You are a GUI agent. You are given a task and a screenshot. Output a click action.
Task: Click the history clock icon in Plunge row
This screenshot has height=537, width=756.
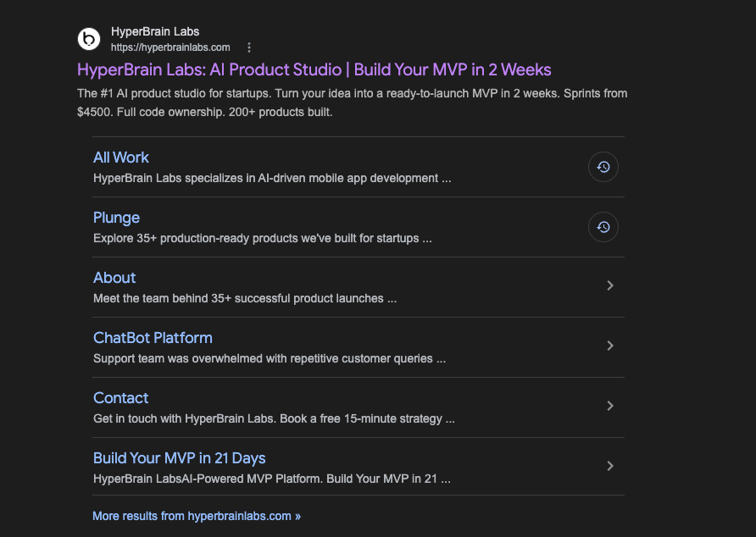pyautogui.click(x=603, y=227)
